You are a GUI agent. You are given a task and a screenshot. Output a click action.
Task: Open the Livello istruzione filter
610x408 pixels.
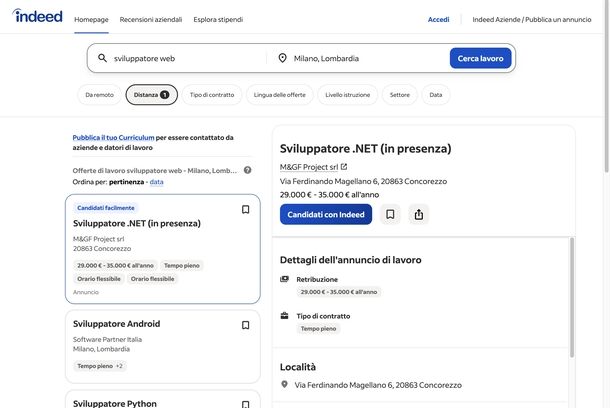348,95
